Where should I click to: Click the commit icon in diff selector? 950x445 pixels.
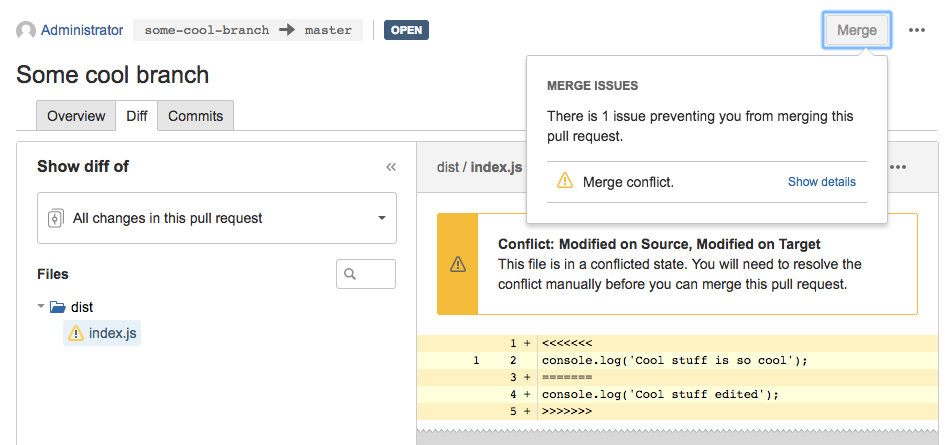(x=56, y=218)
